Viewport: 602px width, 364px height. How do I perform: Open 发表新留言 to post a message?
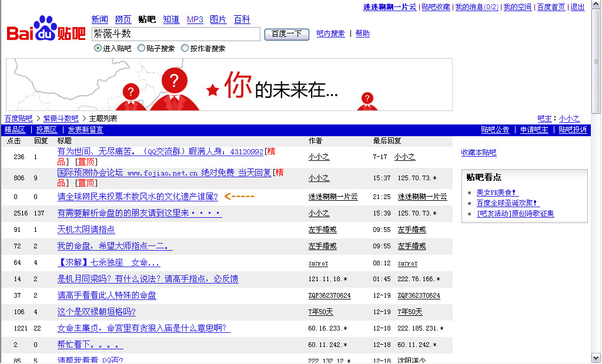click(x=85, y=130)
